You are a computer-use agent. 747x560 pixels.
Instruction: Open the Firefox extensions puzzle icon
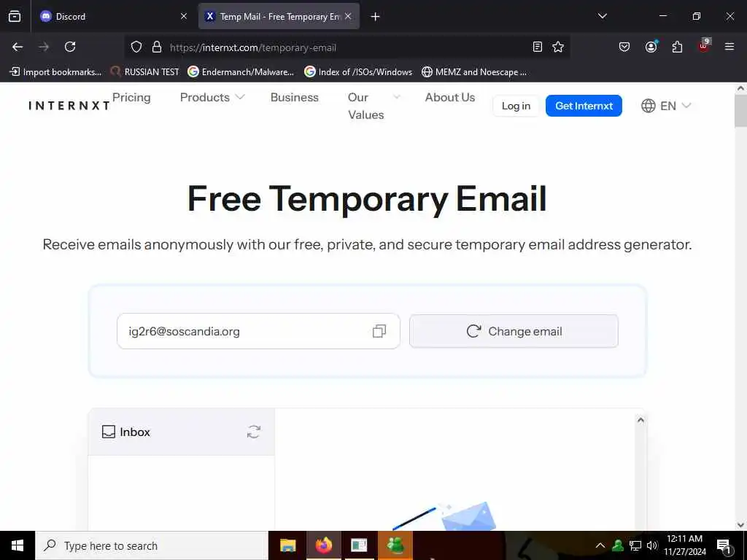pos(677,47)
